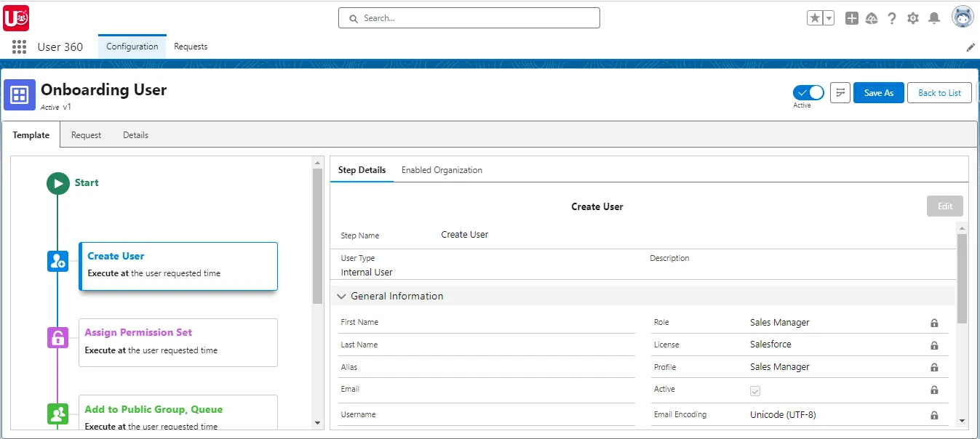Open the Enabled Organization tab
This screenshot has width=980, height=439.
441,169
